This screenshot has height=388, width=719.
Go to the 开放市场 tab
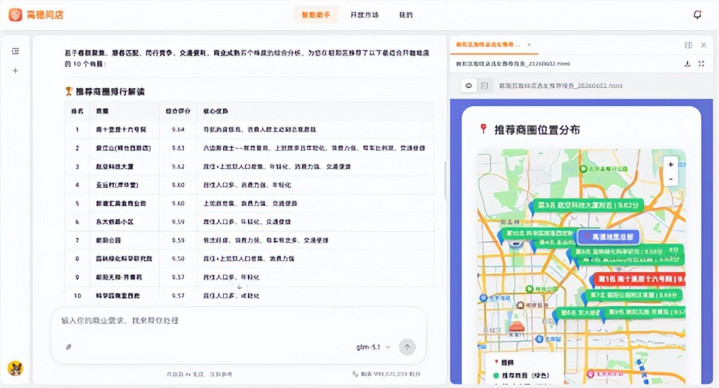[365, 15]
